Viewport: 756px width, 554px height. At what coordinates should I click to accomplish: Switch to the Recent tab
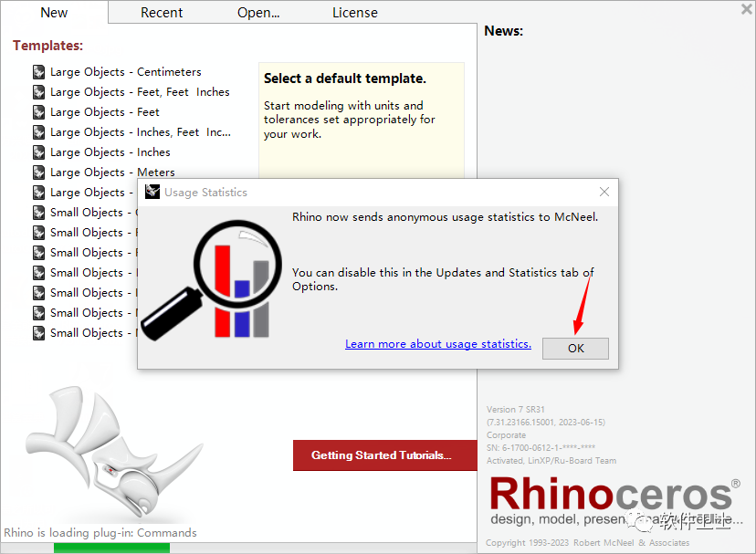[x=162, y=13]
